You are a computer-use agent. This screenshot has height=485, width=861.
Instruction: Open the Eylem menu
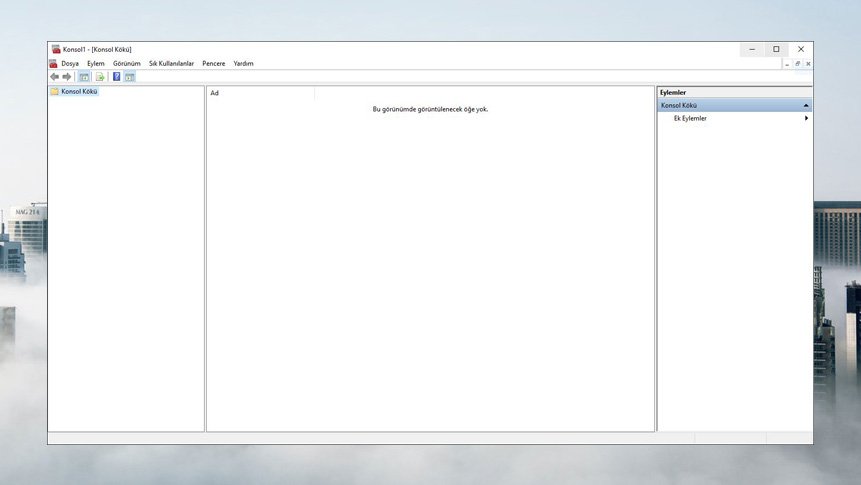96,63
